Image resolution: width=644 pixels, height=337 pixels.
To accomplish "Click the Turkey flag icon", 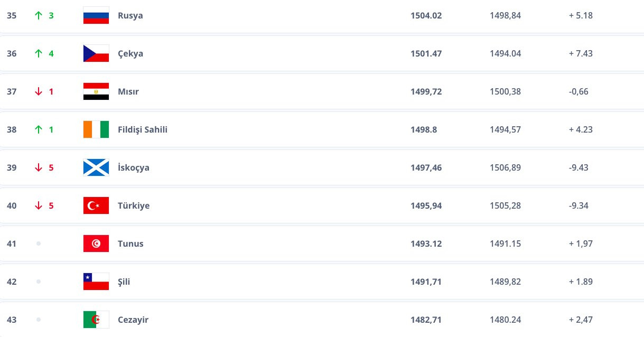I will tap(96, 205).
